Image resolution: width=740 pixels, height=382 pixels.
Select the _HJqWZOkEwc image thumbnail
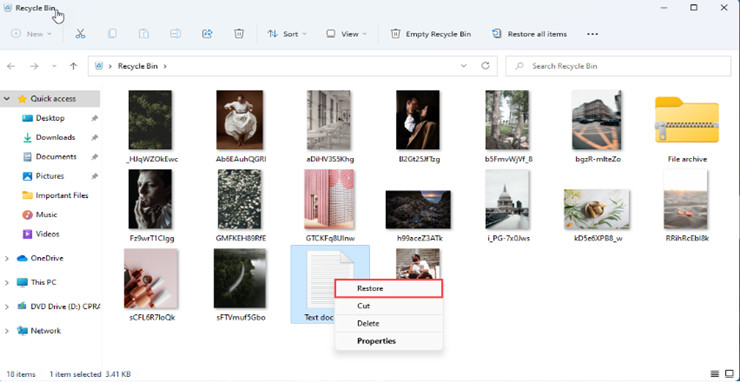click(x=150, y=120)
